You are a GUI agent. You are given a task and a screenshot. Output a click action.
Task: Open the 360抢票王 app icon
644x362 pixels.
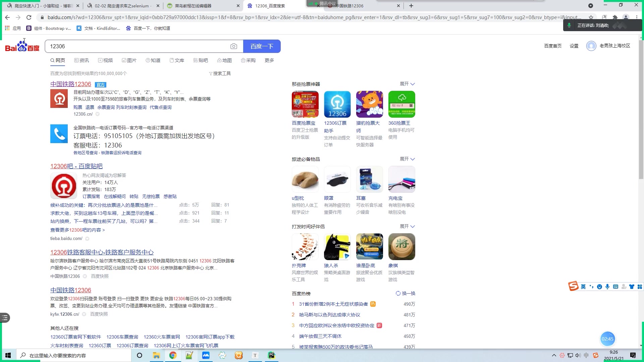point(402,104)
